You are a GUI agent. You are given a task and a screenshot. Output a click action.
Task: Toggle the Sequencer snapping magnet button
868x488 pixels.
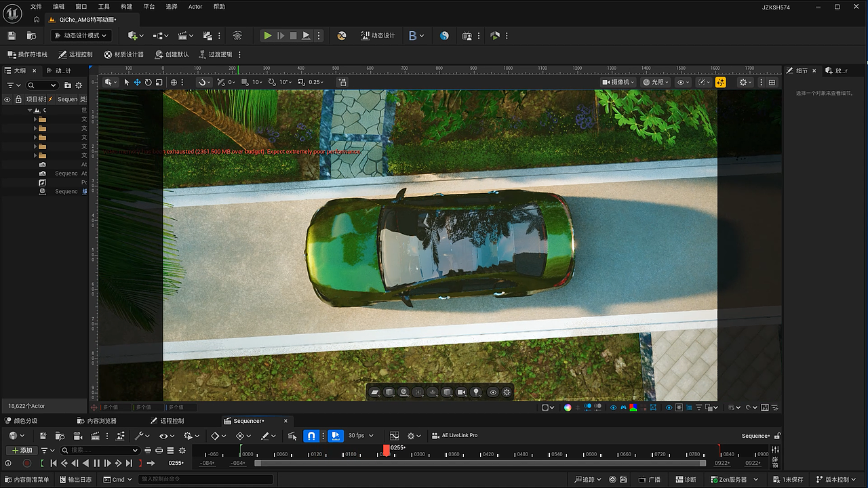(x=311, y=436)
